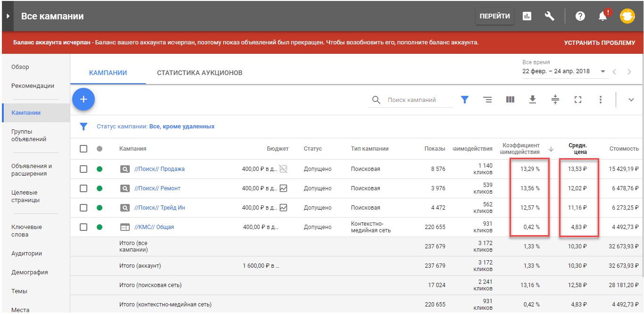Click the Устранить проблему button
This screenshot has width=644, height=314.
(x=600, y=42)
